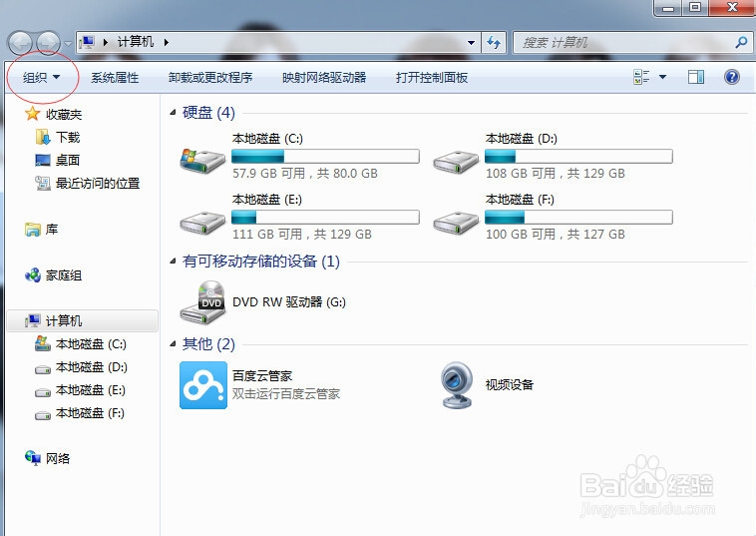The height and width of the screenshot is (536, 756).
Task: Click the blue help question mark icon
Action: [732, 77]
